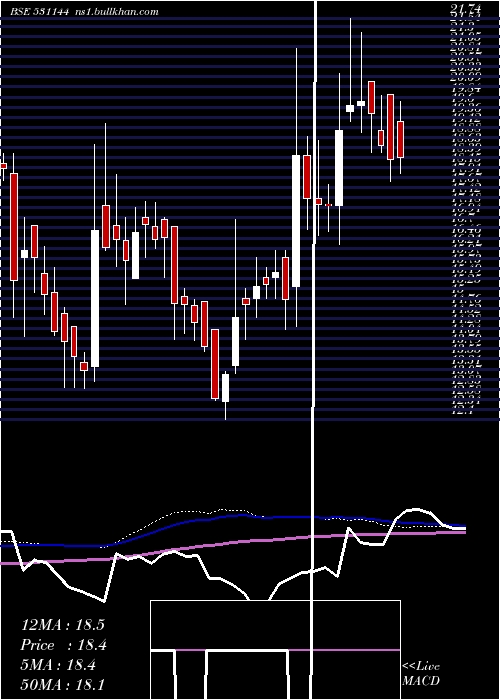Screen dimensions: 500x700
Task: Click the ns1.bullkhan.com watermark link text
Action: coord(116,12)
